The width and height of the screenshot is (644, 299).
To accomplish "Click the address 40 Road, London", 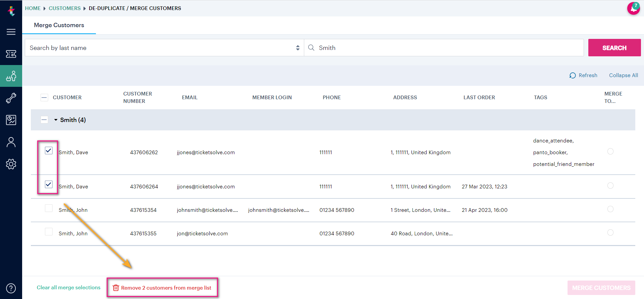I will click(422, 234).
